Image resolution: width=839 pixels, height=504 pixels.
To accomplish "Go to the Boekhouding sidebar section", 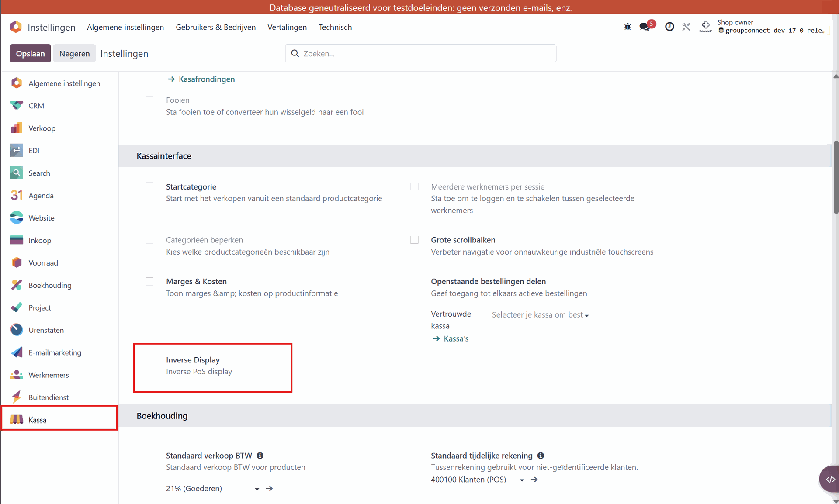I will [50, 285].
